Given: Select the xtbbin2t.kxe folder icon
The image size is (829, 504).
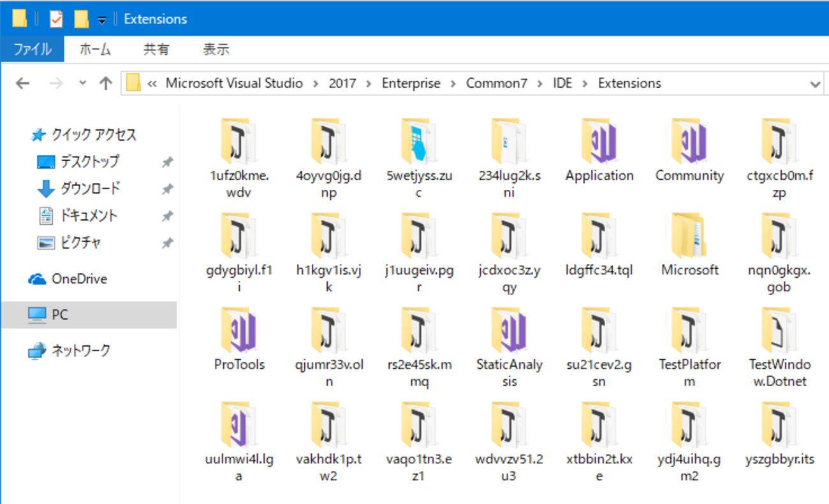Looking at the screenshot, I should (x=599, y=424).
